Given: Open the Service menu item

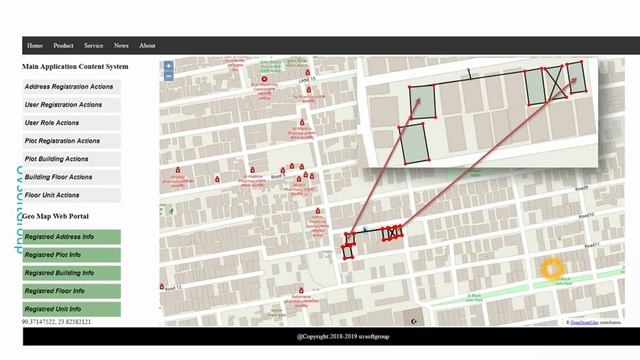Looking at the screenshot, I should [93, 46].
